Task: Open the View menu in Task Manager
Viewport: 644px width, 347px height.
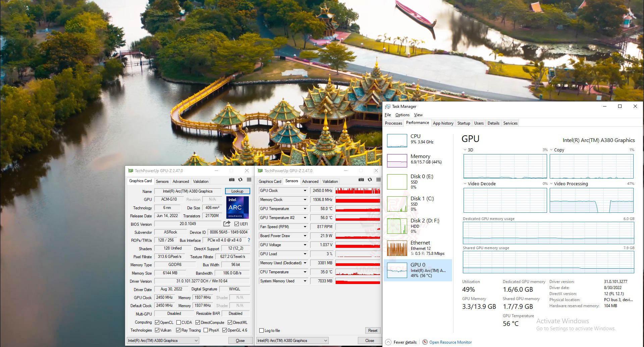Action: [418, 115]
